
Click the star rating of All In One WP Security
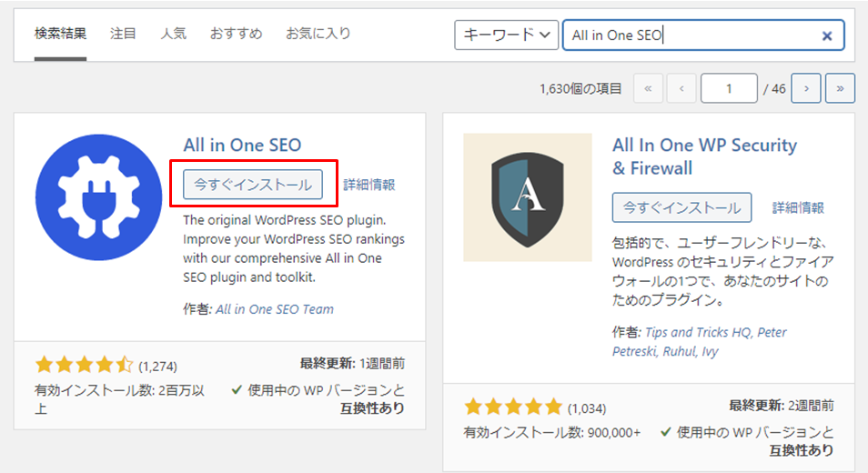pos(513,408)
